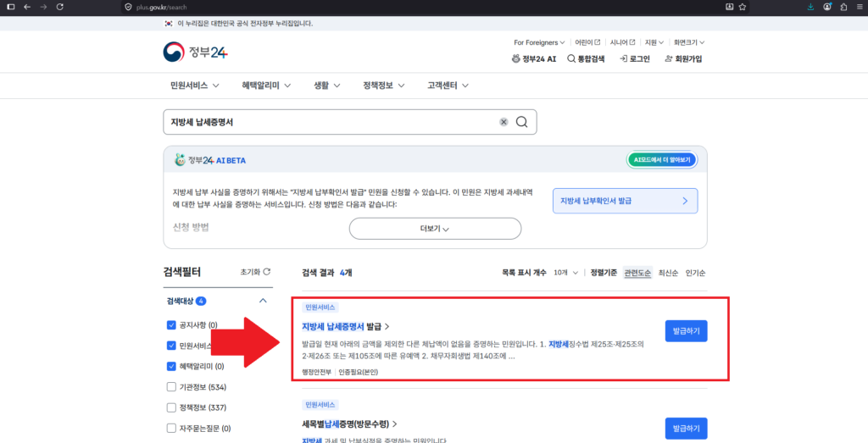Click the shield site-security icon in address bar
The width and height of the screenshot is (868, 443).
pos(129,7)
